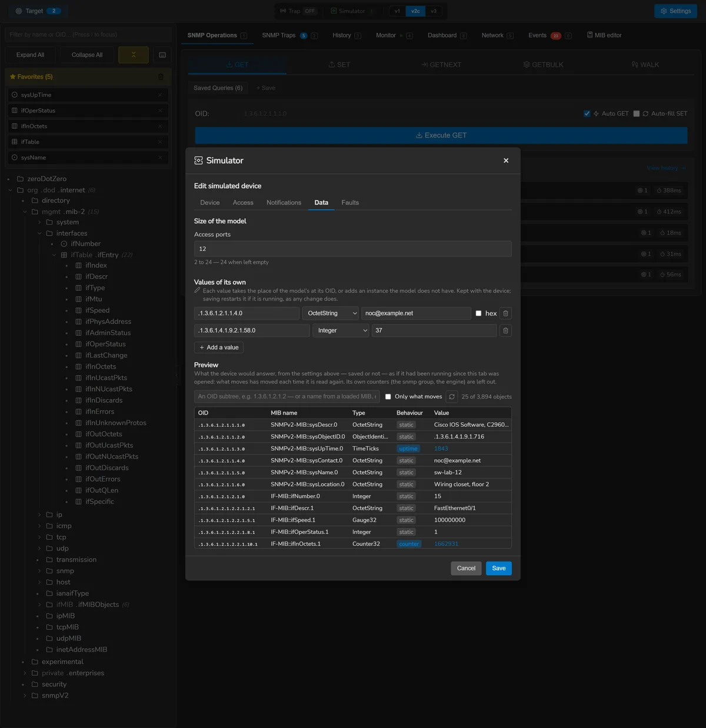The height and width of the screenshot is (728, 706).
Task: Click the yellow collapse-favorites icon button
Action: pyautogui.click(x=134, y=55)
